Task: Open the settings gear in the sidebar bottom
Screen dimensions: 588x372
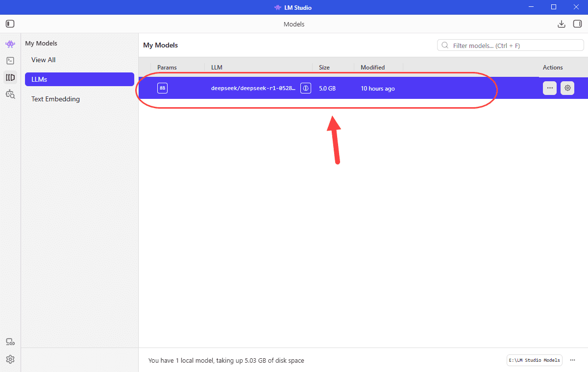Action: click(10, 359)
